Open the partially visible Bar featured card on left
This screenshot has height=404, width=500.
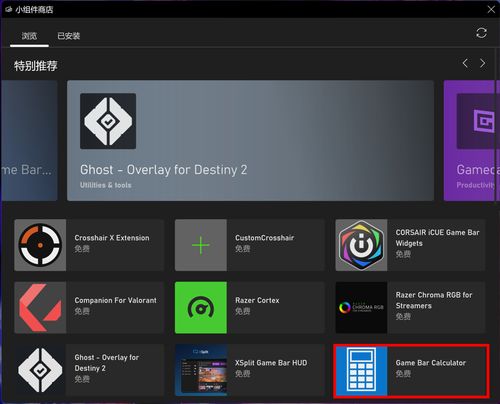29,140
